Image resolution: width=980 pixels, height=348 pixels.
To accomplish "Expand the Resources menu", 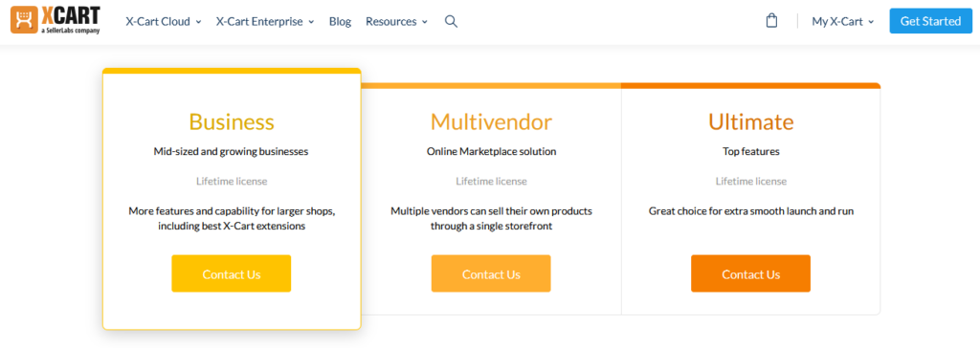I will click(x=397, y=21).
